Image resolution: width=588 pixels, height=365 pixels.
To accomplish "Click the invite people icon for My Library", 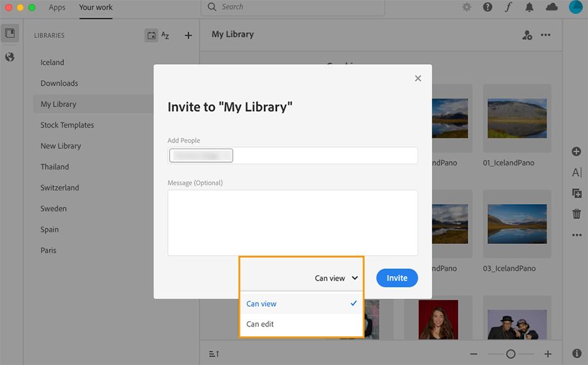I will tap(527, 35).
